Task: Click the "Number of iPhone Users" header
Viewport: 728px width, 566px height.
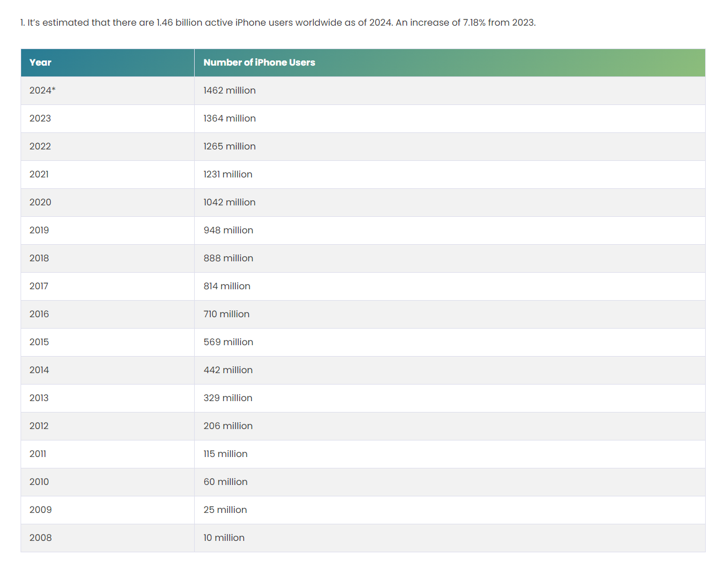Action: [259, 63]
